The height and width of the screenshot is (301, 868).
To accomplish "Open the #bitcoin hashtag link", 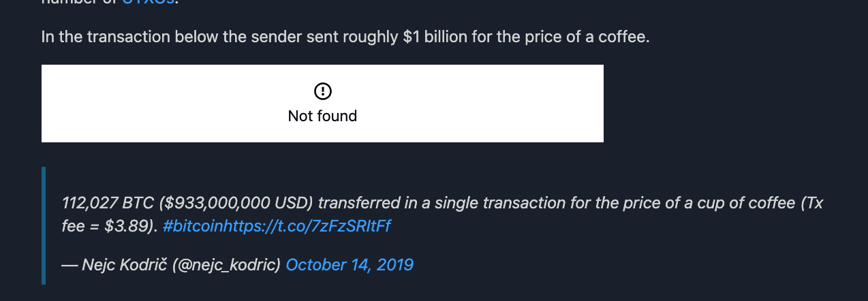I will pos(192,226).
